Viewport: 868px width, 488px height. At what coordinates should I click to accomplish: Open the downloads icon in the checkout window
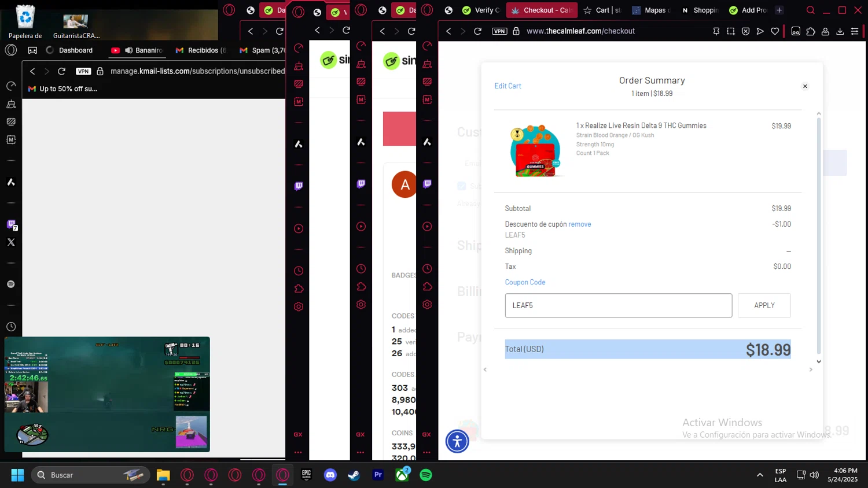click(x=840, y=31)
